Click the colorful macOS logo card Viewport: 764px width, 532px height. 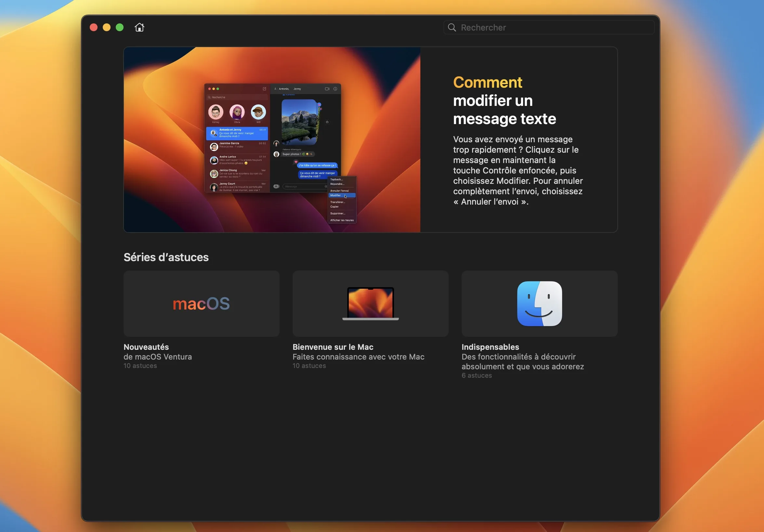point(201,304)
